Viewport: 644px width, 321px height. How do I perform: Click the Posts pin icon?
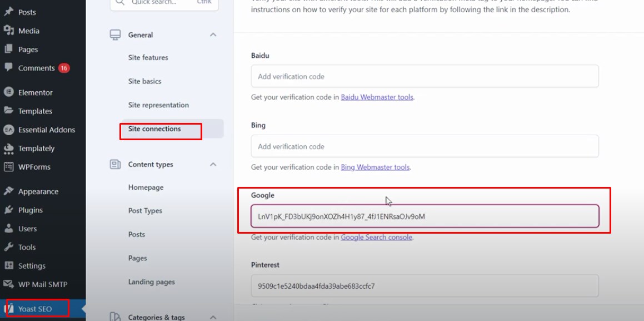click(9, 12)
